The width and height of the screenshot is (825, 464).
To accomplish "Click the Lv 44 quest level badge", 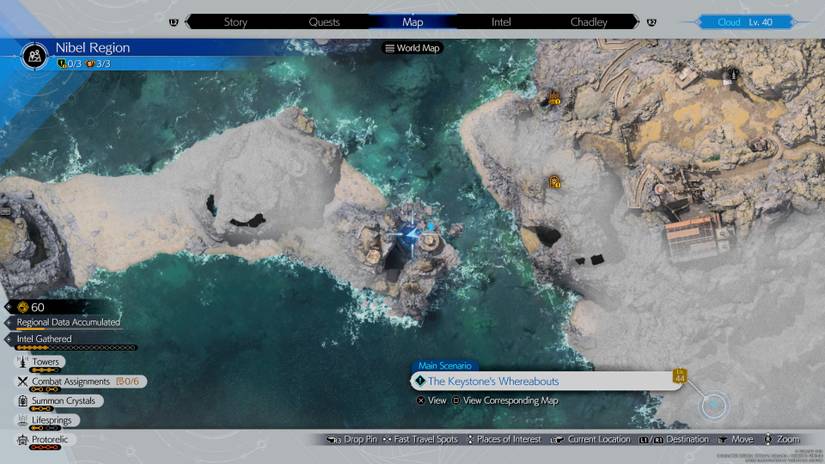I will [x=680, y=377].
